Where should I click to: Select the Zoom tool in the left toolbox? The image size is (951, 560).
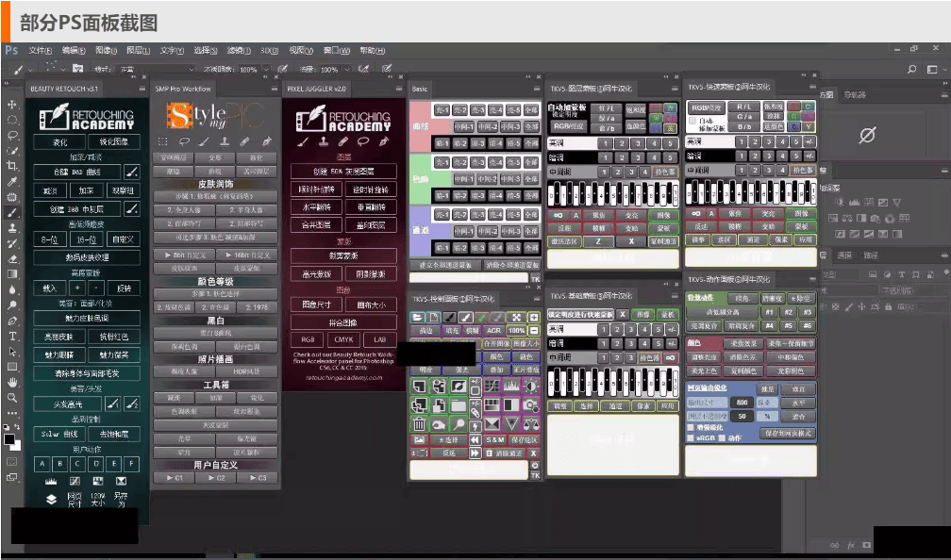pyautogui.click(x=12, y=398)
